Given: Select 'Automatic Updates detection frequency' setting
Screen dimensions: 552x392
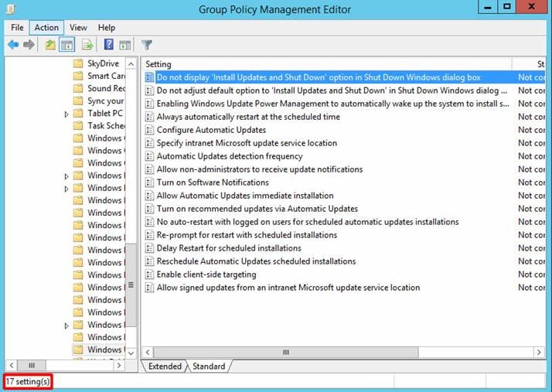Looking at the screenshot, I should (x=230, y=156).
